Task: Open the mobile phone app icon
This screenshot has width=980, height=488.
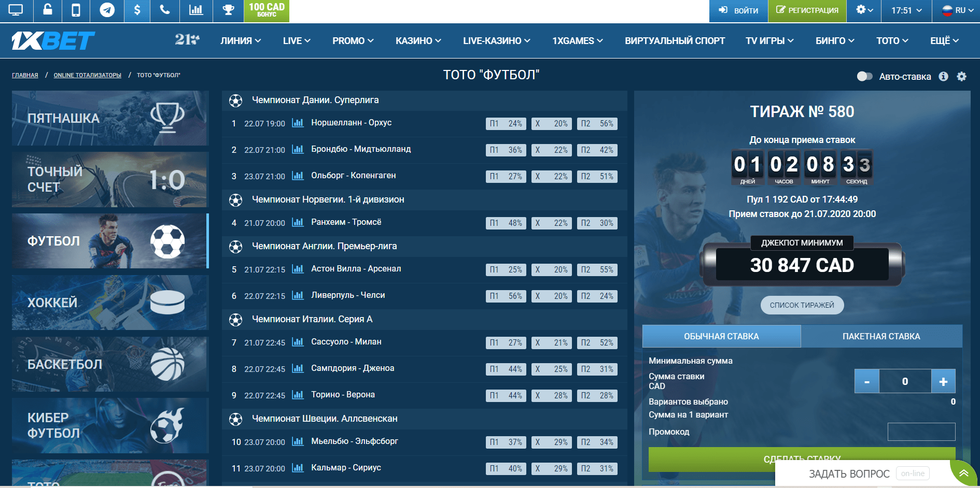Action: [76, 10]
